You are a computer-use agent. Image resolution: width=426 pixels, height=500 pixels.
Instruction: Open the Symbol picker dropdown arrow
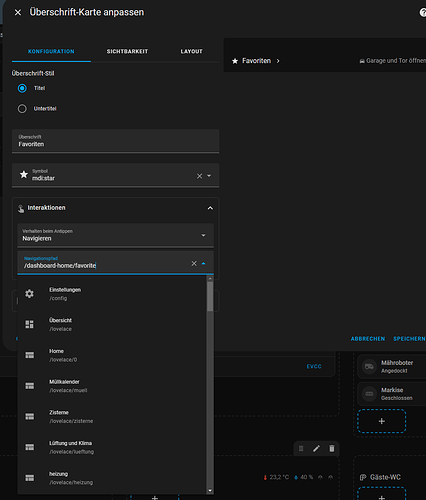[209, 176]
